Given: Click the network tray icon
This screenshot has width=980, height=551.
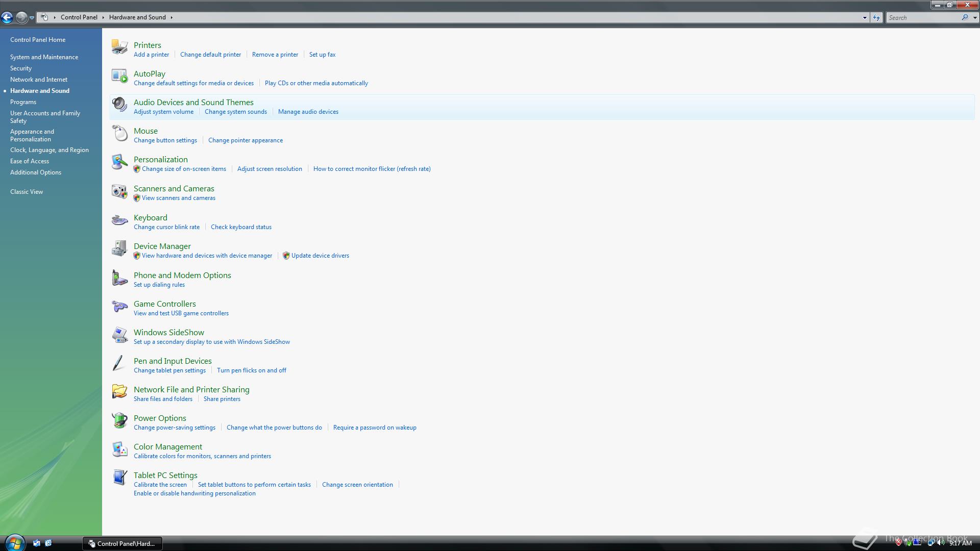Looking at the screenshot, I should (x=930, y=543).
